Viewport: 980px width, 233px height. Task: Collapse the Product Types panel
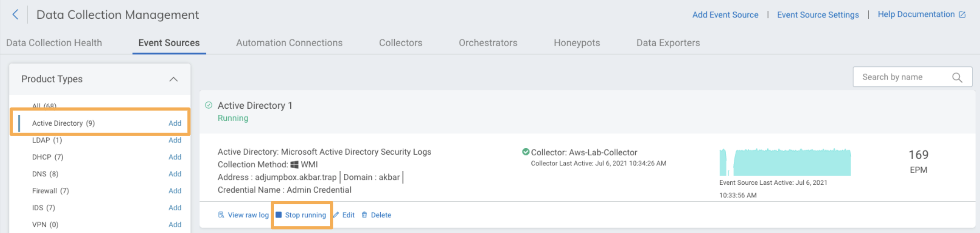point(174,79)
